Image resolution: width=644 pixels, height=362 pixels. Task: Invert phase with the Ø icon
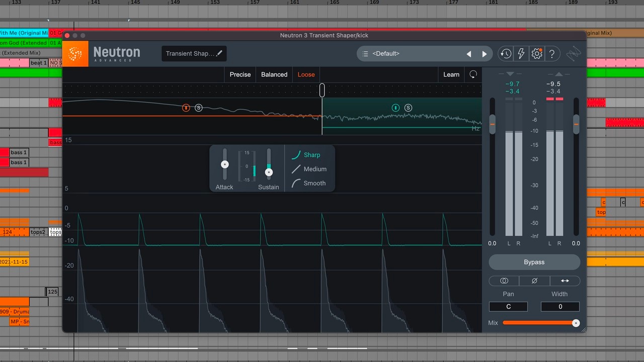pyautogui.click(x=534, y=281)
